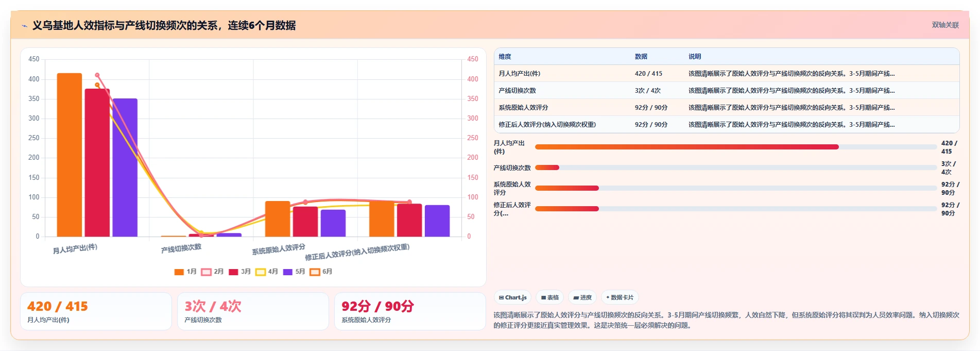
Task: Click the 维度 column header
Action: [x=505, y=57]
